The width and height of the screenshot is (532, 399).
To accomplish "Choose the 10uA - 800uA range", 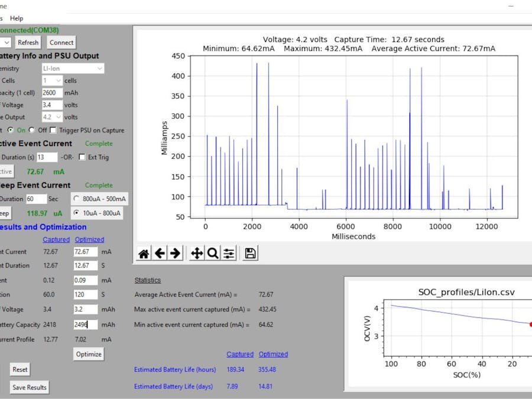I will coord(76,213).
